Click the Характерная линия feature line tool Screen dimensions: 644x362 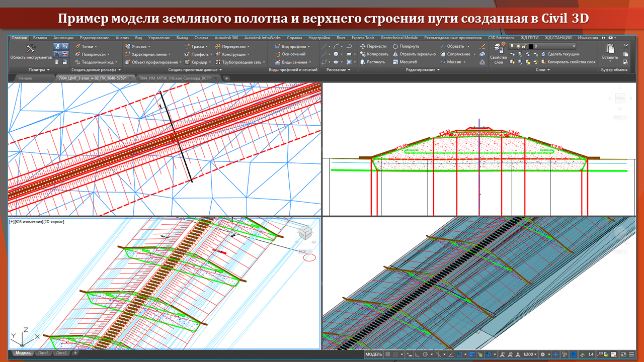(x=147, y=54)
